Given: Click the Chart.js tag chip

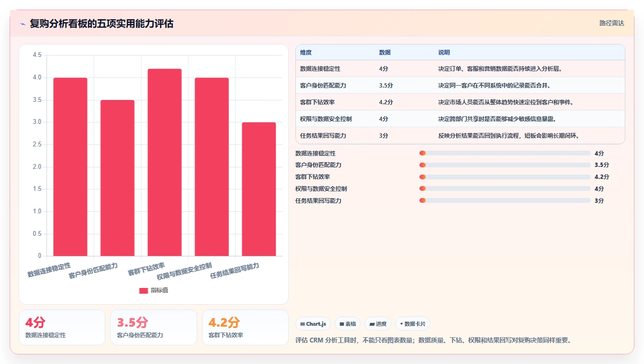Looking at the screenshot, I should pos(313,324).
